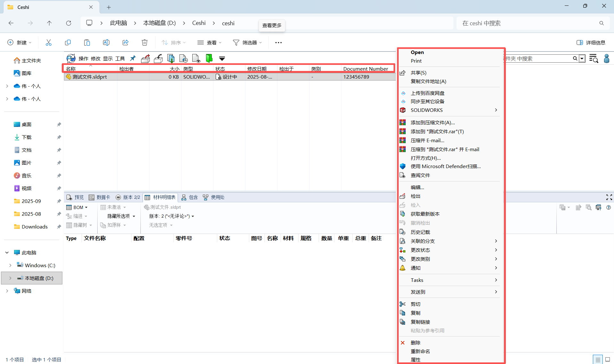Switch to the details list view layout
This screenshot has height=364, width=614.
[x=598, y=360]
